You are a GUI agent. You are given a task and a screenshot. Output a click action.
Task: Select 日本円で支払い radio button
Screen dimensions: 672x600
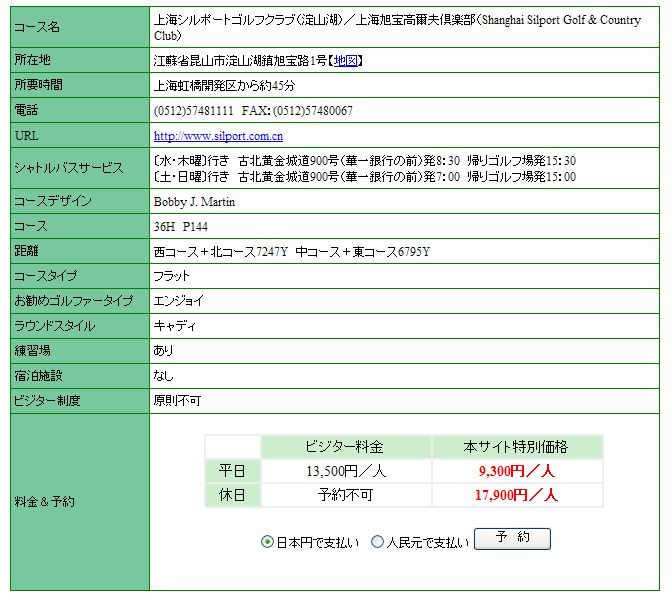(267, 542)
